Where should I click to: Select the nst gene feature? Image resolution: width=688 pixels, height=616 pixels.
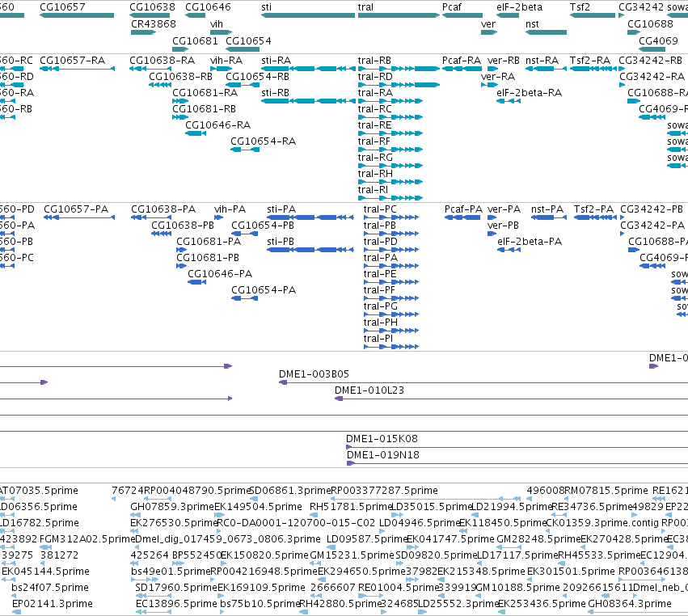click(547, 32)
